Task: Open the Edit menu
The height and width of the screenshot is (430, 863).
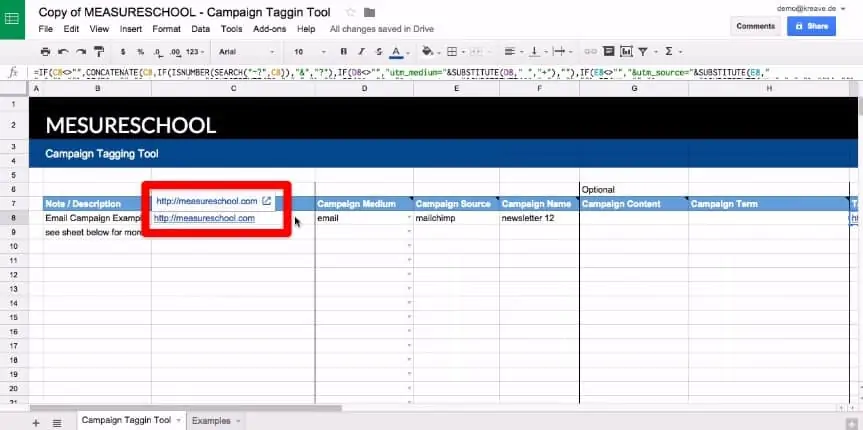Action: coord(71,29)
